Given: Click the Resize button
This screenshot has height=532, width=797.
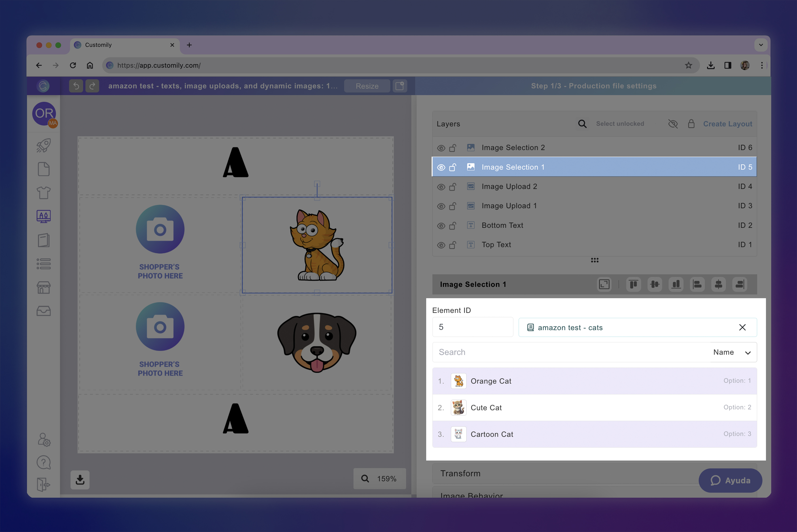Looking at the screenshot, I should click(367, 86).
